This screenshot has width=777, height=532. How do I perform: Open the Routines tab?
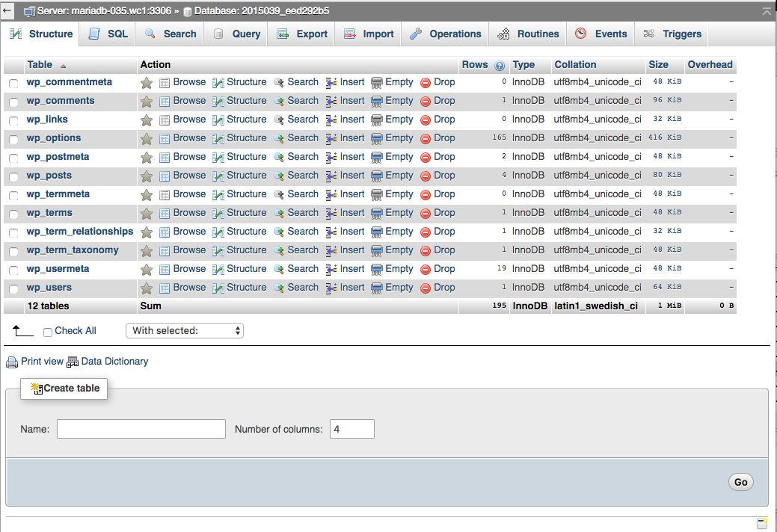point(528,34)
